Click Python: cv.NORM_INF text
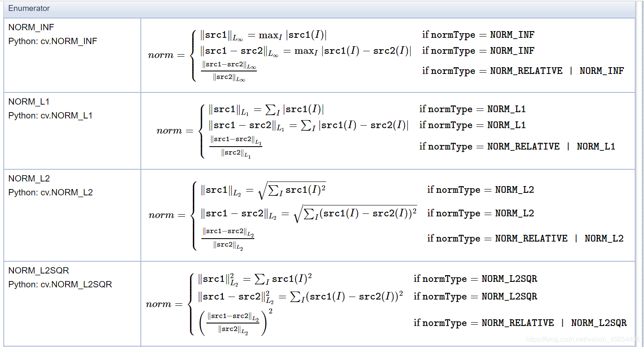The height and width of the screenshot is (347, 644). 53,41
